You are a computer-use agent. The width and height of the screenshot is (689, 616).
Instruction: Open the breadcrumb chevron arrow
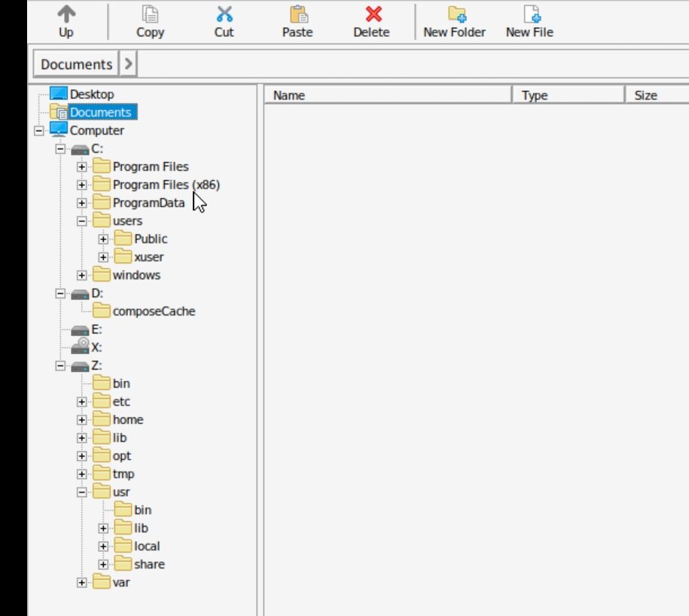click(x=128, y=65)
